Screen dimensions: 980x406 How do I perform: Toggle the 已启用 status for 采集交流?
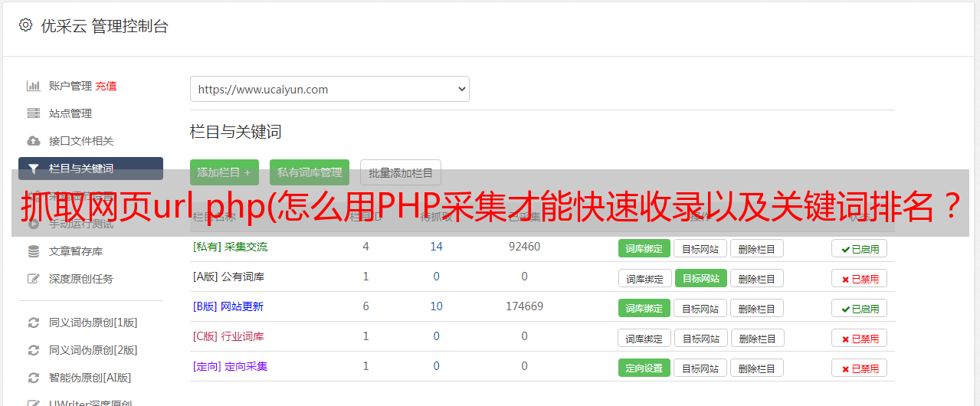(x=859, y=248)
